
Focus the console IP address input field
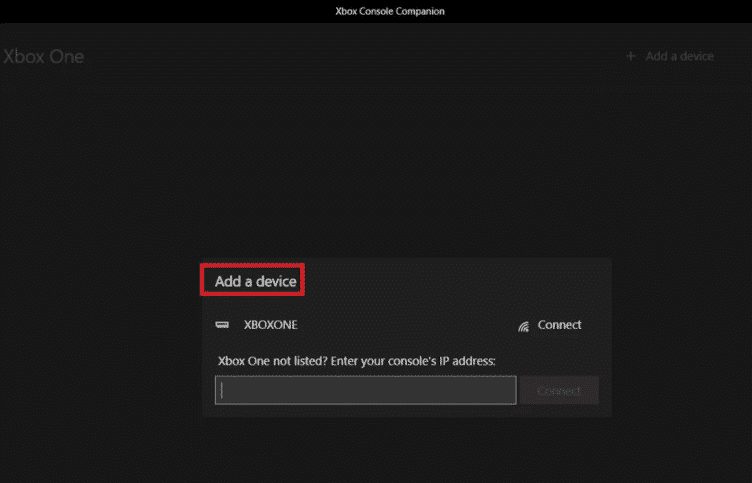365,390
